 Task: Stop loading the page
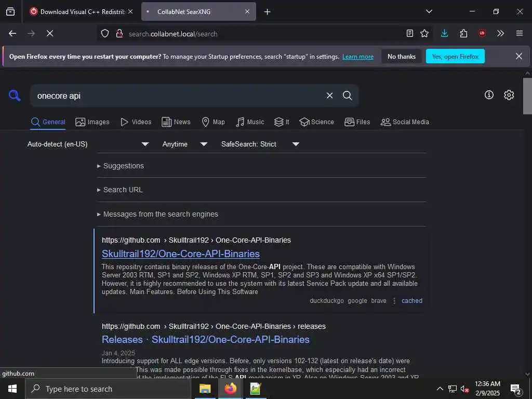click(x=50, y=33)
